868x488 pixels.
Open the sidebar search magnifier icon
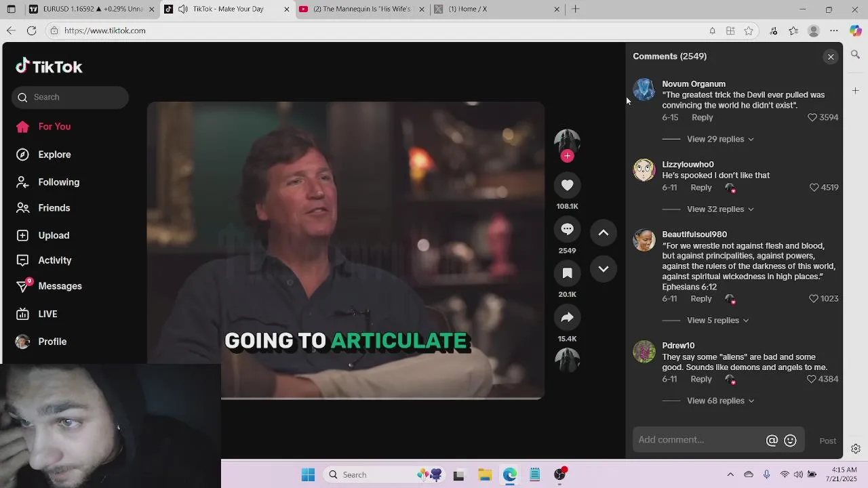pos(855,54)
